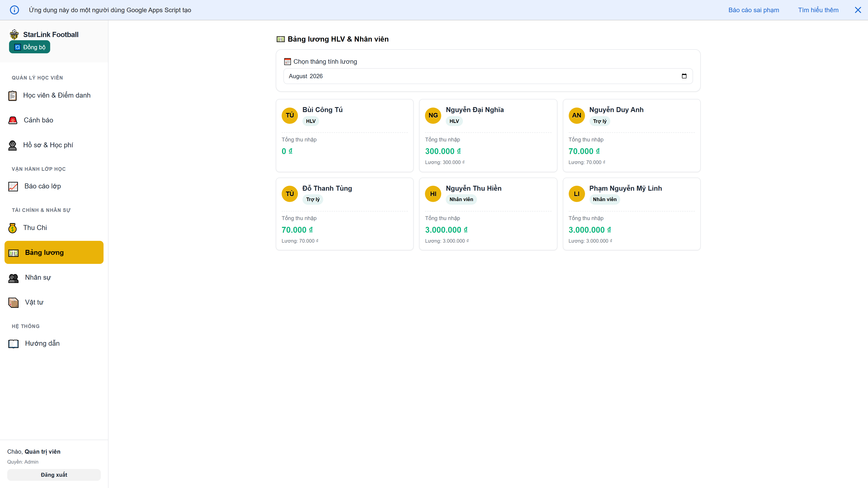Screen dimensions: 868x488
Task: Navigate to Thu Chi
Action: point(54,228)
